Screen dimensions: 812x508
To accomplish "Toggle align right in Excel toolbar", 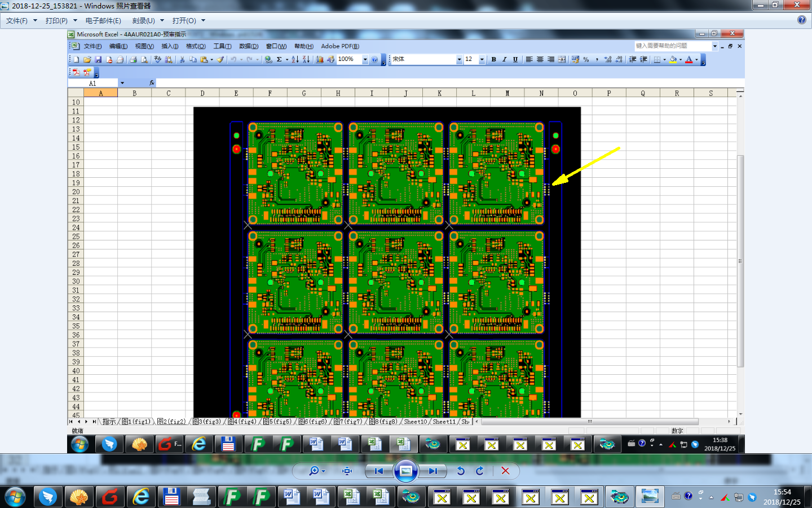I will pos(551,59).
